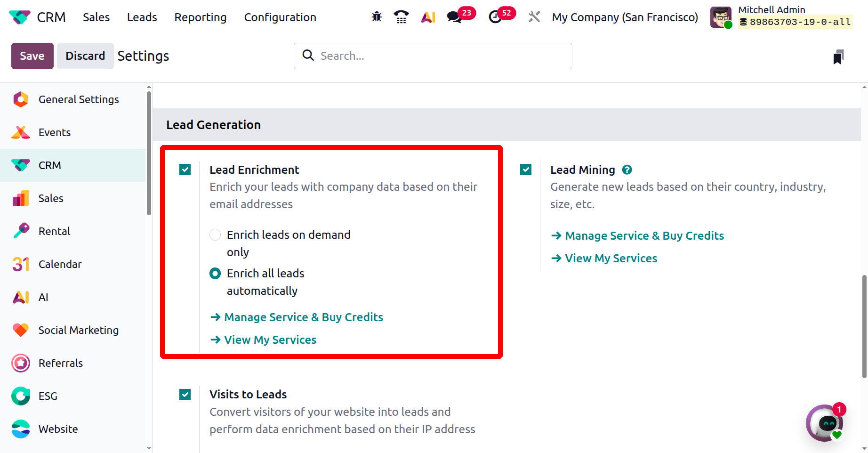The height and width of the screenshot is (453, 868).
Task: Open the VoIP phone dialer icon
Action: click(401, 17)
